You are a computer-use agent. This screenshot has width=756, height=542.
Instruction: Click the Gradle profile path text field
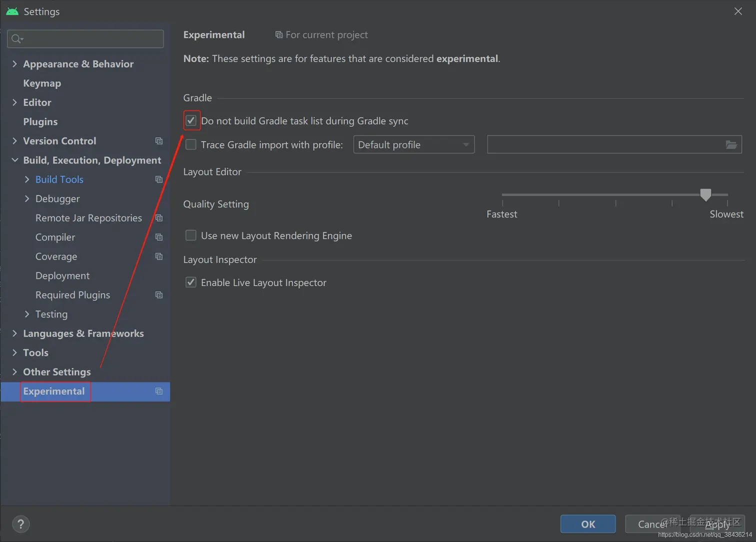[614, 144]
